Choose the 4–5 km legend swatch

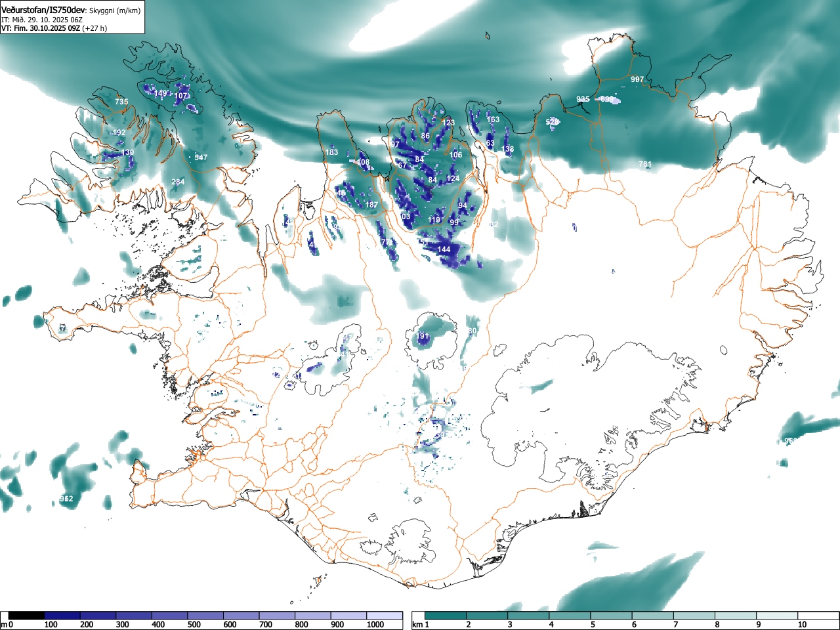[570, 616]
